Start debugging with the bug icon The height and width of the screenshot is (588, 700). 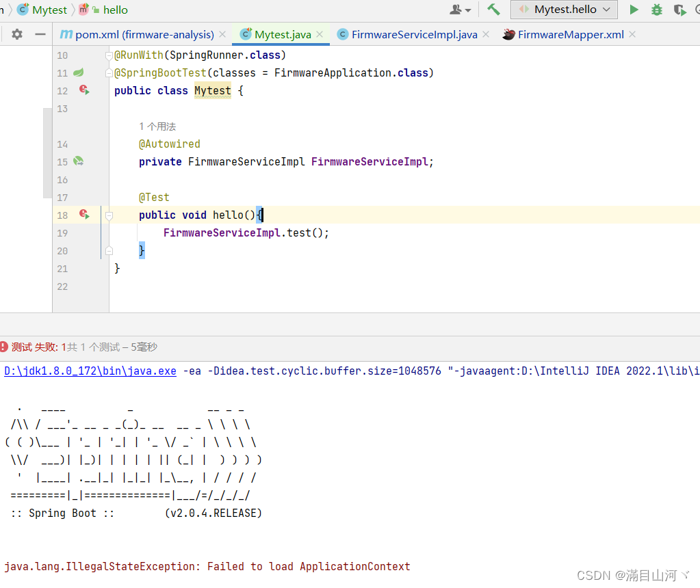(656, 10)
